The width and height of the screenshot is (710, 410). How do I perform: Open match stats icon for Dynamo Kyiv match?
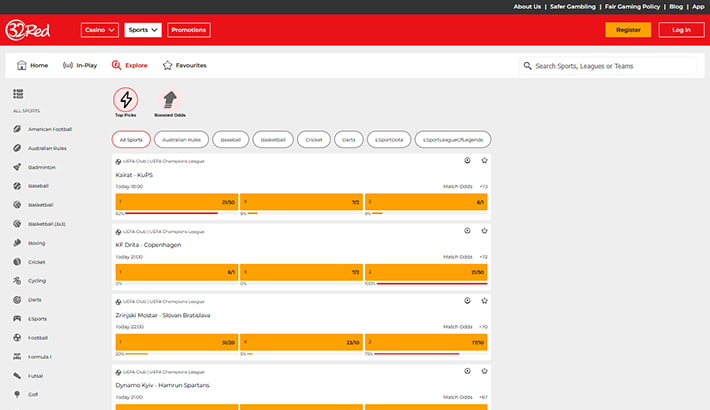[x=467, y=371]
